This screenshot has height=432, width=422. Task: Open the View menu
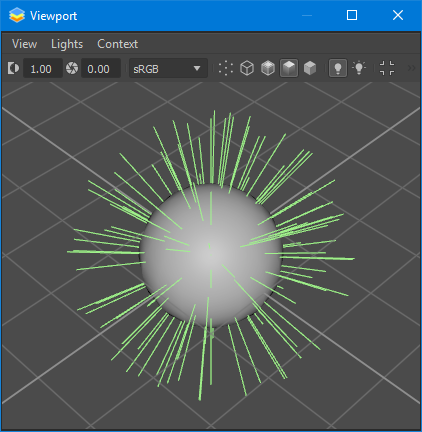[24, 44]
